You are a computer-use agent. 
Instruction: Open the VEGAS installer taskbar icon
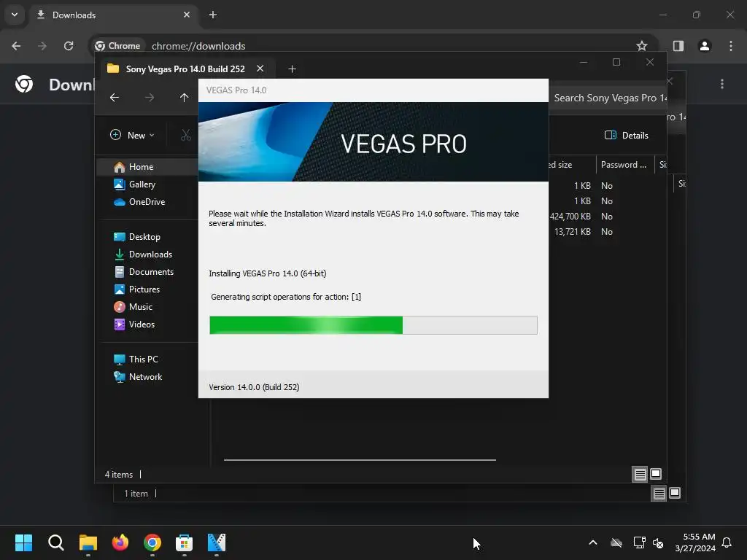[216, 542]
